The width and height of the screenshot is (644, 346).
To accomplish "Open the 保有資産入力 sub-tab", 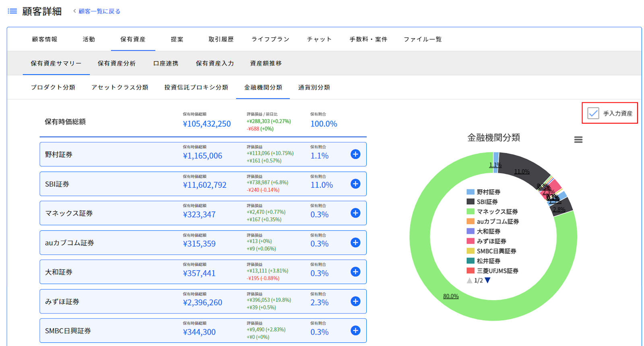I will 215,63.
